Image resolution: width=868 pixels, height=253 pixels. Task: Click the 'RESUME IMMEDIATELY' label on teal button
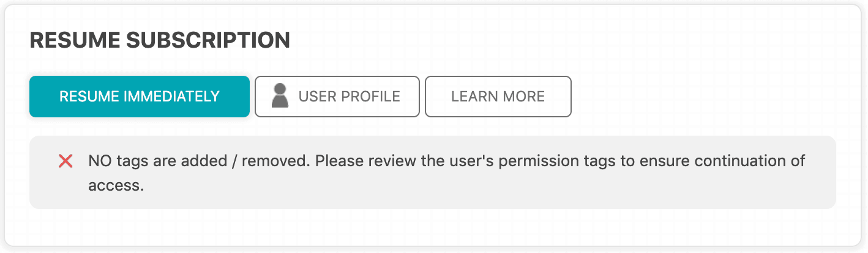coord(140,97)
